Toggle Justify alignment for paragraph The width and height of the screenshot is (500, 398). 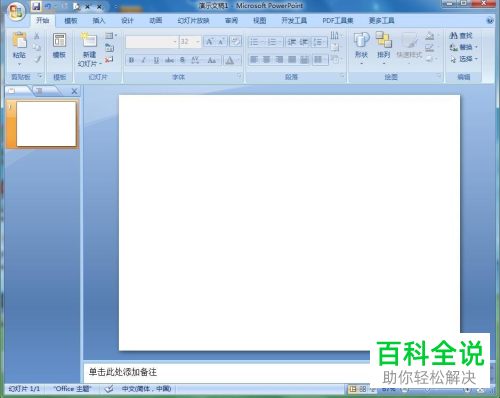pyautogui.click(x=292, y=60)
